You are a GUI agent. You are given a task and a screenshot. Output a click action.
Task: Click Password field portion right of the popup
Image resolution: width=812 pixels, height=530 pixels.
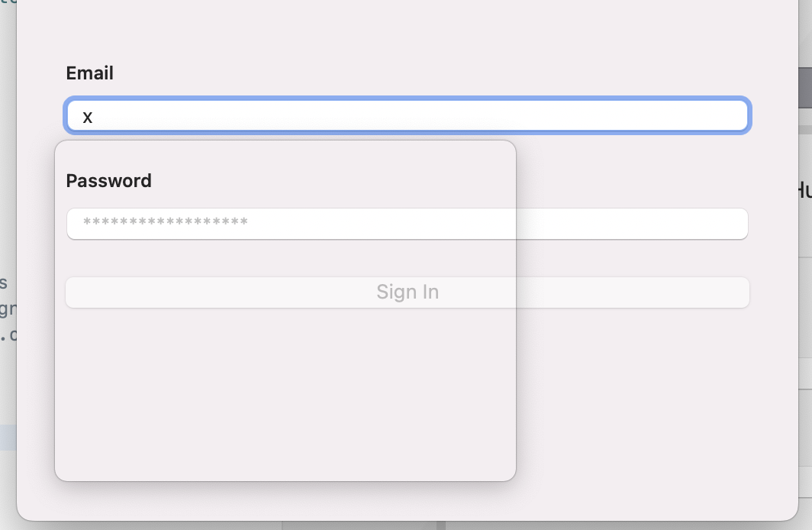(x=632, y=224)
